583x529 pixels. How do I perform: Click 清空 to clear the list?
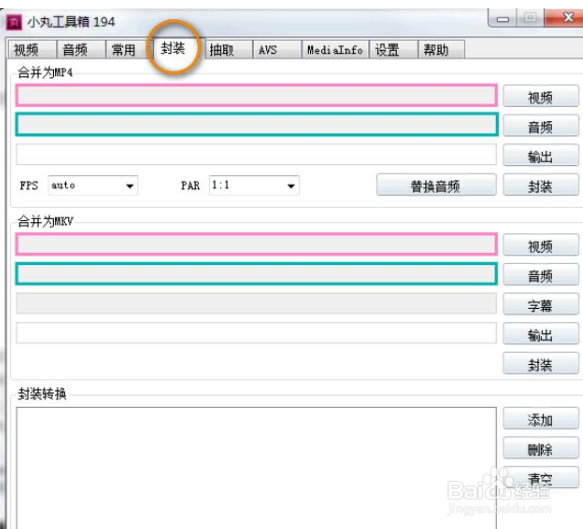tap(541, 478)
